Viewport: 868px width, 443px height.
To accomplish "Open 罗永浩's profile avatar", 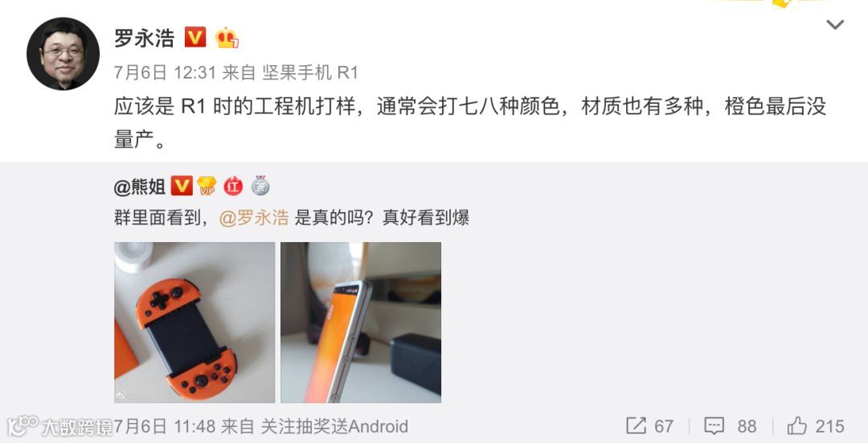I will click(63, 54).
